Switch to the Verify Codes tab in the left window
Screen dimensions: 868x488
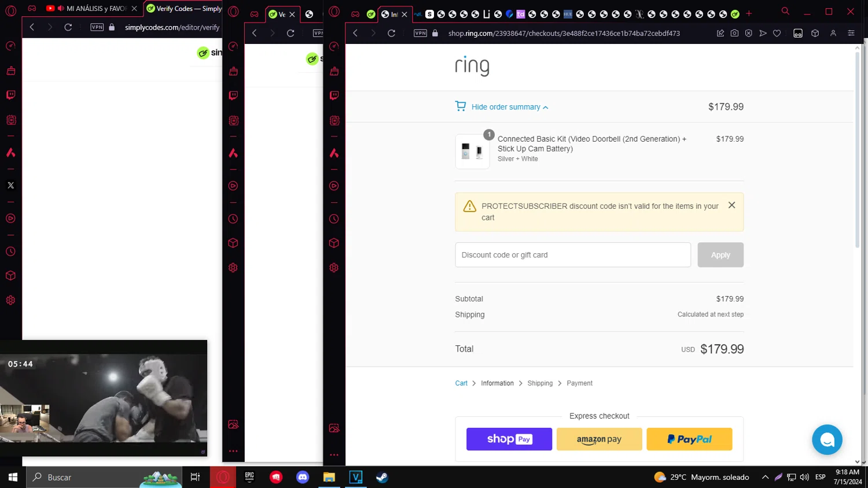click(x=183, y=8)
